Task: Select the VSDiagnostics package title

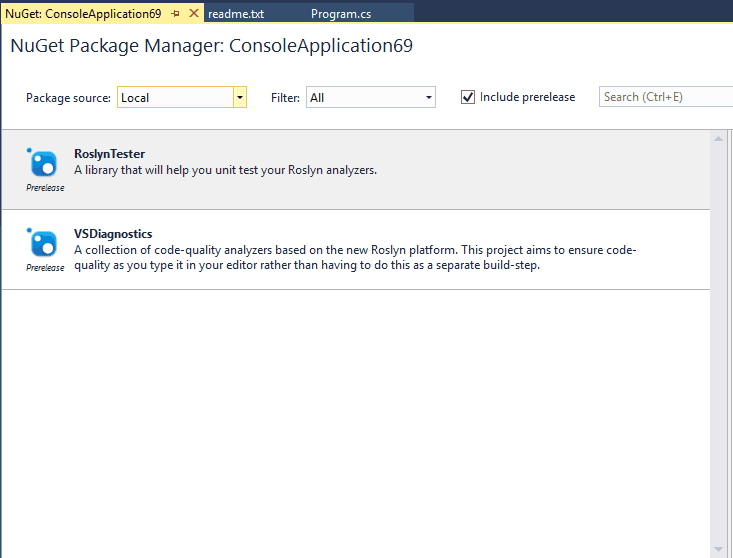Action: [x=113, y=234]
